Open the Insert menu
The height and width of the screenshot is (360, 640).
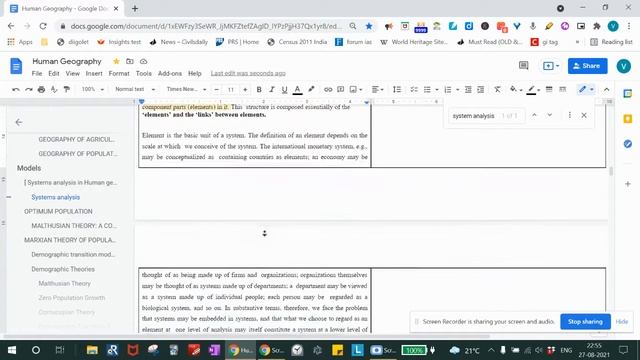(94, 73)
